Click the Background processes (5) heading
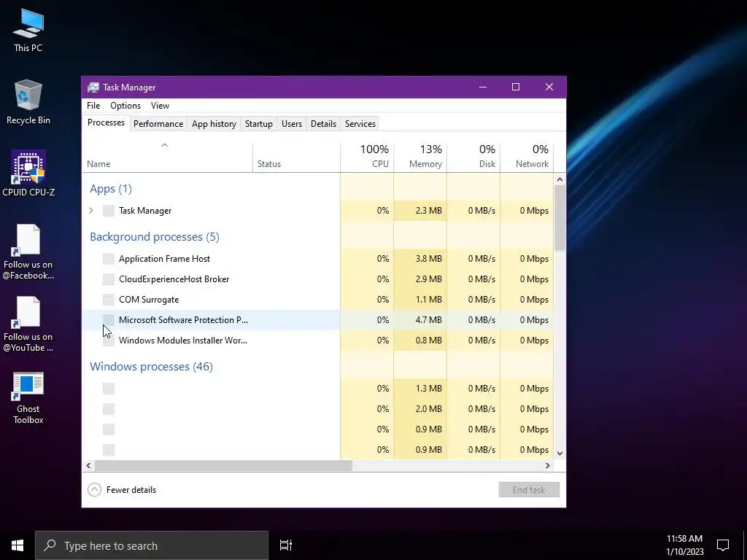 click(x=155, y=237)
